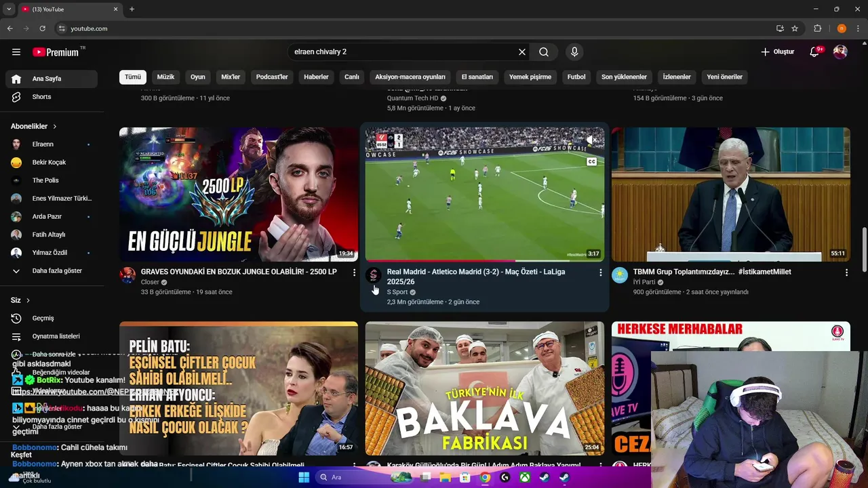Open options menu for Real Madrid video

click(x=600, y=272)
